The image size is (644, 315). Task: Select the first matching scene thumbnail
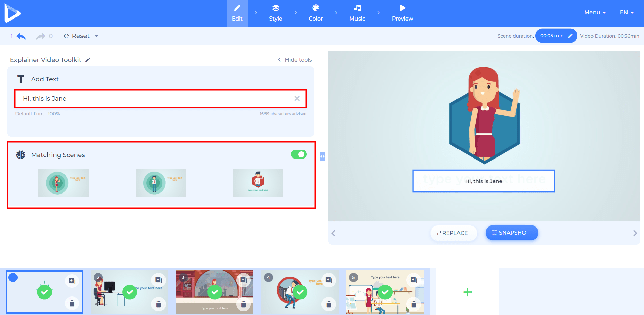63,183
